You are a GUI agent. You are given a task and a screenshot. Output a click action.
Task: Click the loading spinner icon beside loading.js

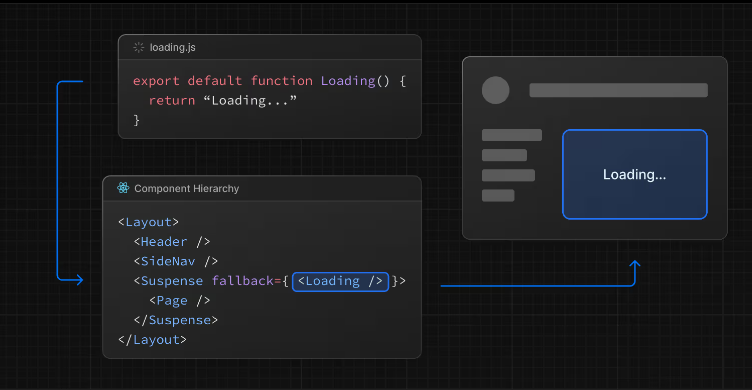[139, 47]
